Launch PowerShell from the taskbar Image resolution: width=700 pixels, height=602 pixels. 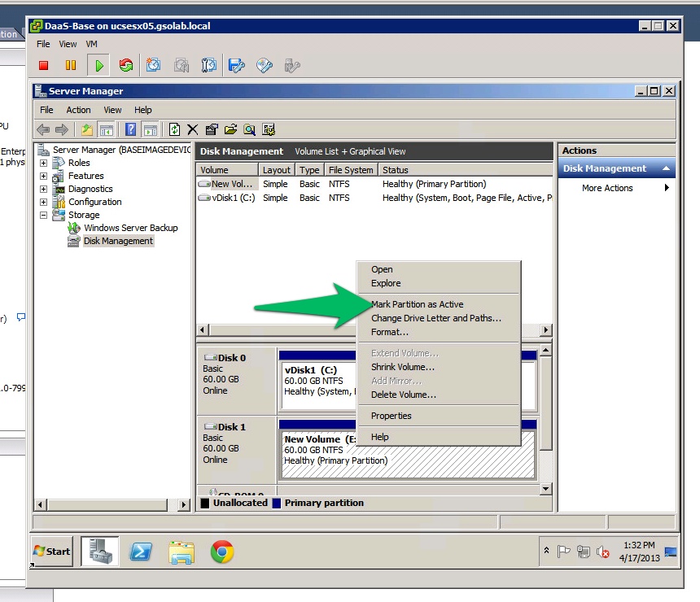pyautogui.click(x=141, y=552)
